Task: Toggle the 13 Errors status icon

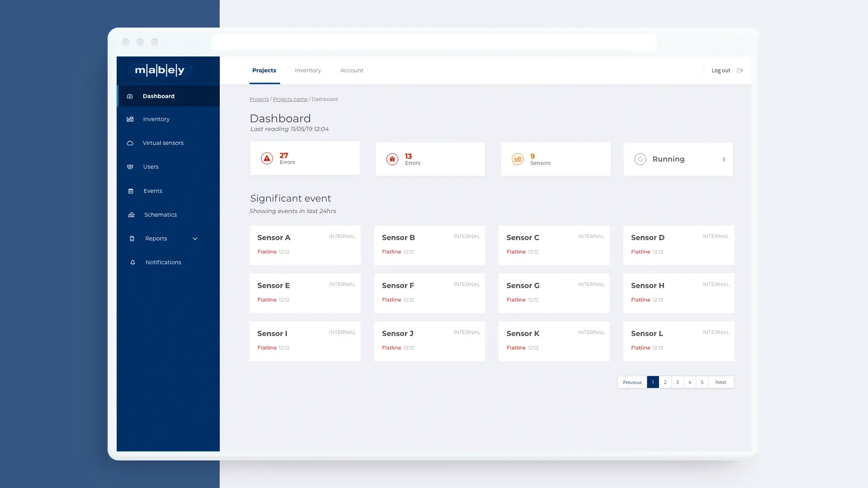Action: click(x=392, y=159)
